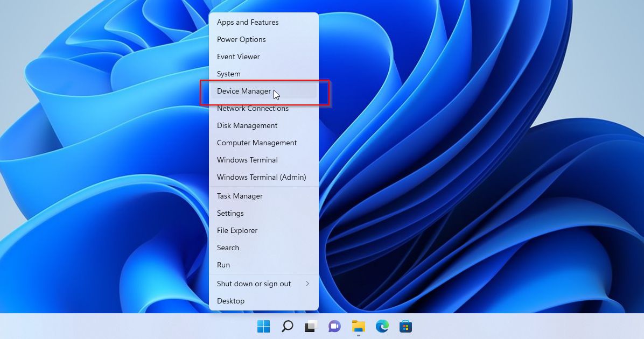Open Device Manager from the menu
Image resolution: width=644 pixels, height=339 pixels.
click(244, 91)
